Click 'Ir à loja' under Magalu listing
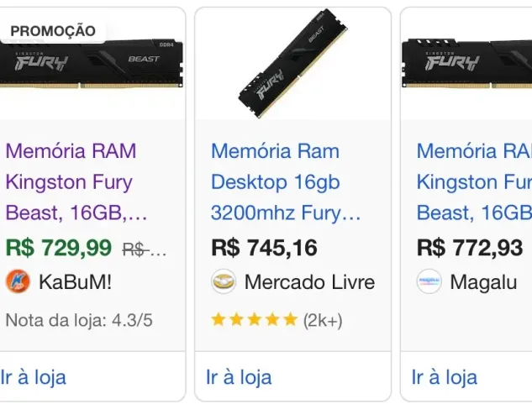 click(x=445, y=377)
